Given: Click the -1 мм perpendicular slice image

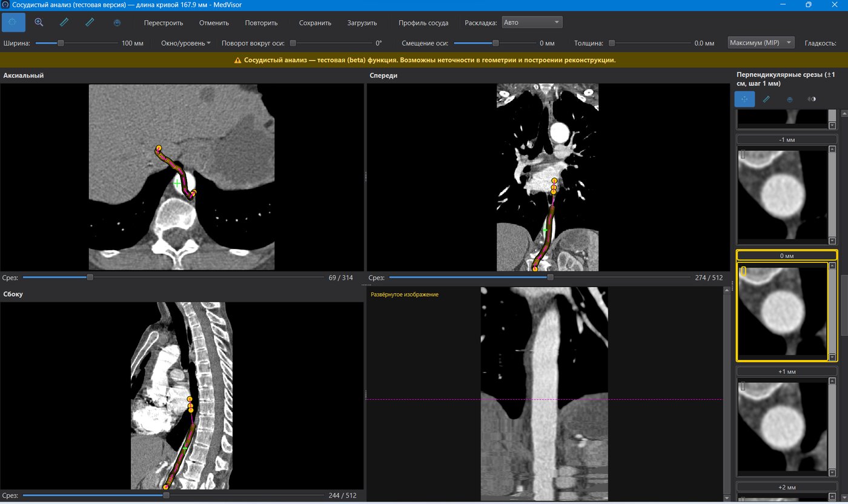Looking at the screenshot, I should 782,194.
